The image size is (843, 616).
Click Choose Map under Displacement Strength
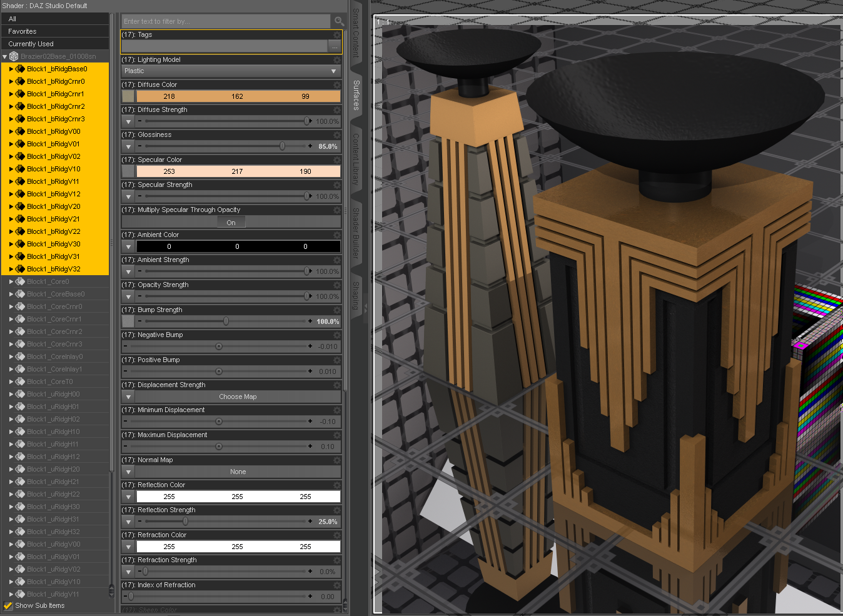pos(238,396)
